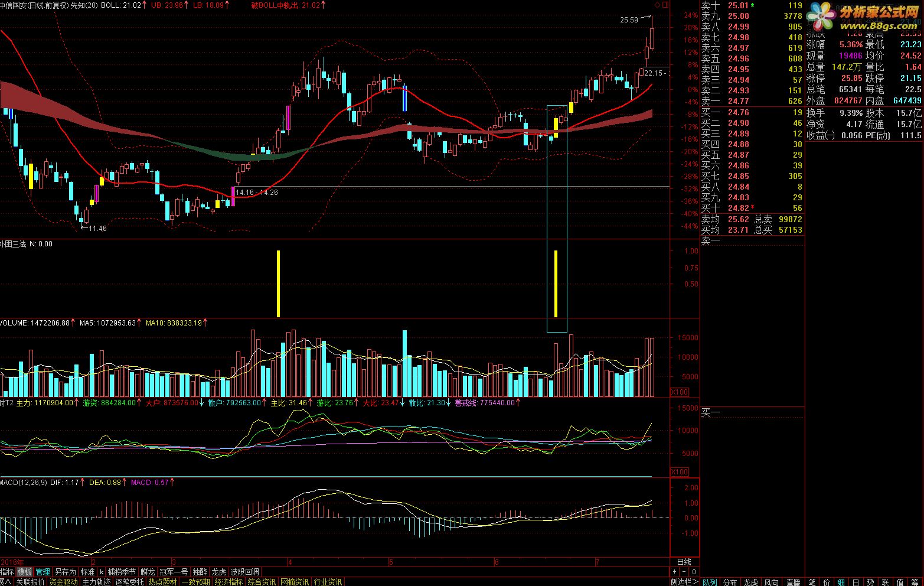The image size is (924, 586).
Task: Zoom out with the − button
Action: click(x=684, y=572)
